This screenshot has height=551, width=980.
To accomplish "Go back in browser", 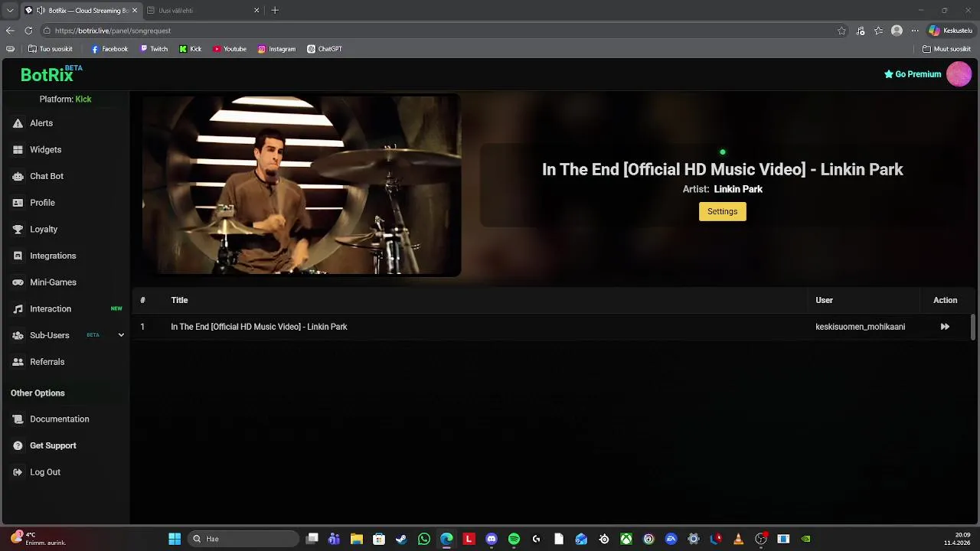I will (x=10, y=31).
